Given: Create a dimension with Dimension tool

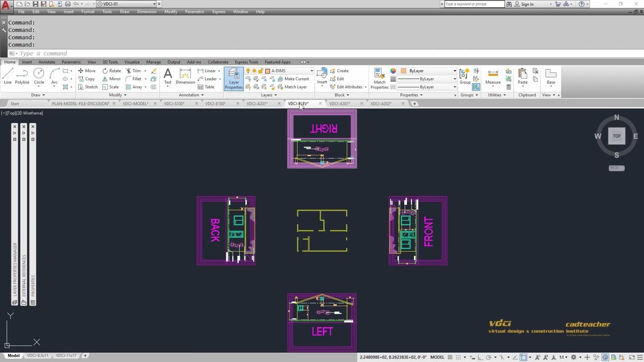Looking at the screenshot, I should (x=185, y=75).
